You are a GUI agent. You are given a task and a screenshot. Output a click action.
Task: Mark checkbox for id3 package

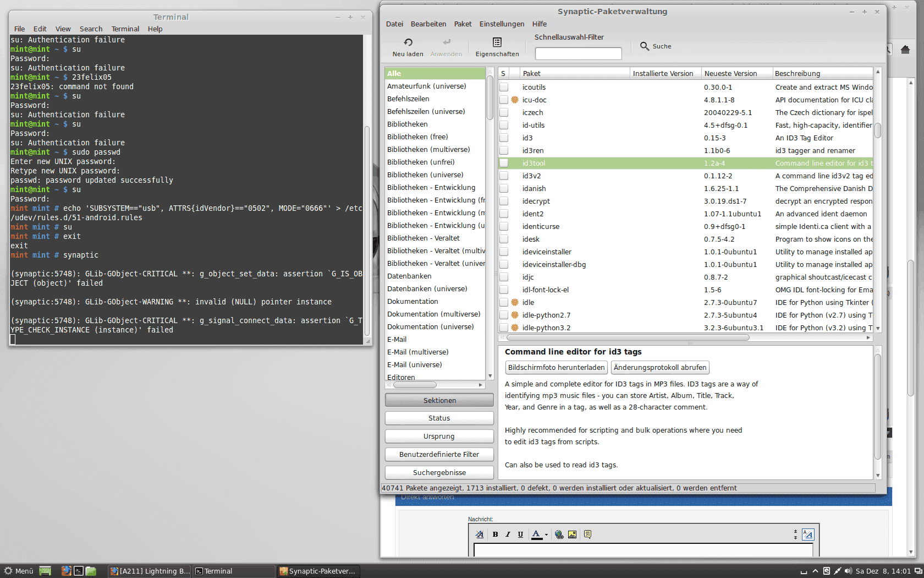pos(504,138)
